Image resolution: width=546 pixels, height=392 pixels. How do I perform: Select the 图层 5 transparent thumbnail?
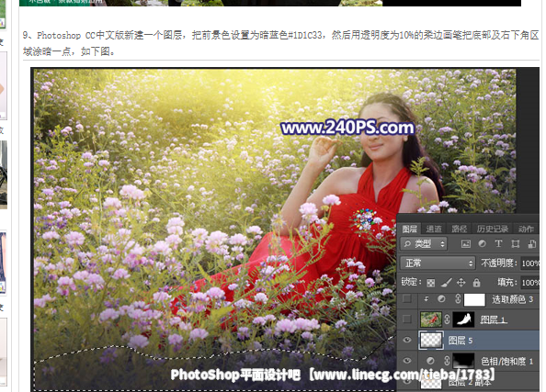[431, 341]
